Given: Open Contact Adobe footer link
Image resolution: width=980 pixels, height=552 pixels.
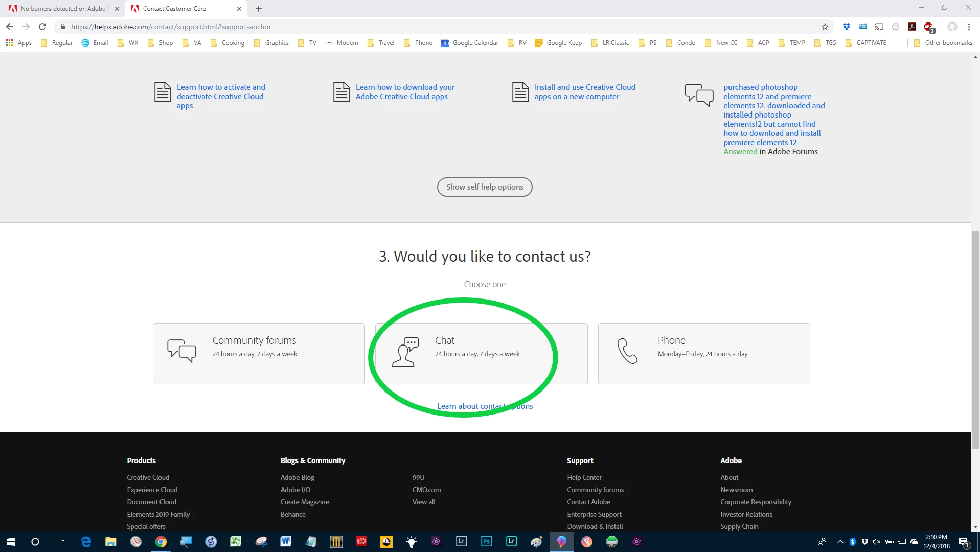Looking at the screenshot, I should [x=588, y=502].
